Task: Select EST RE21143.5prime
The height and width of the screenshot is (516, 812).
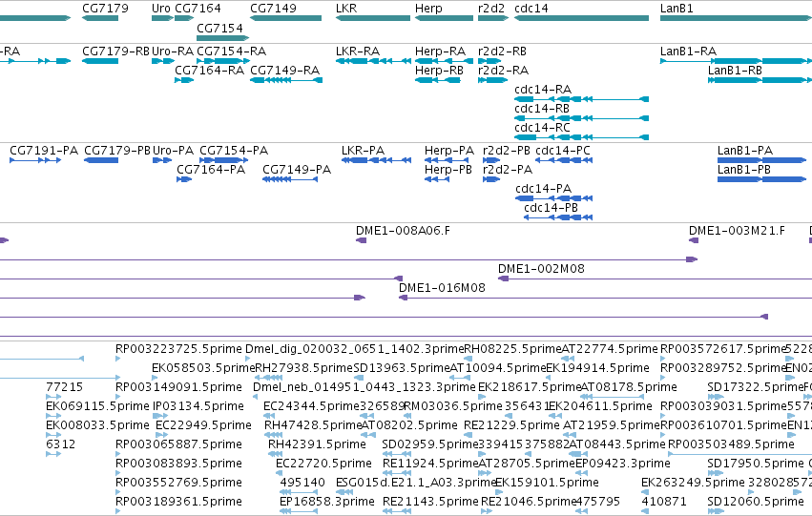Action: point(431,502)
